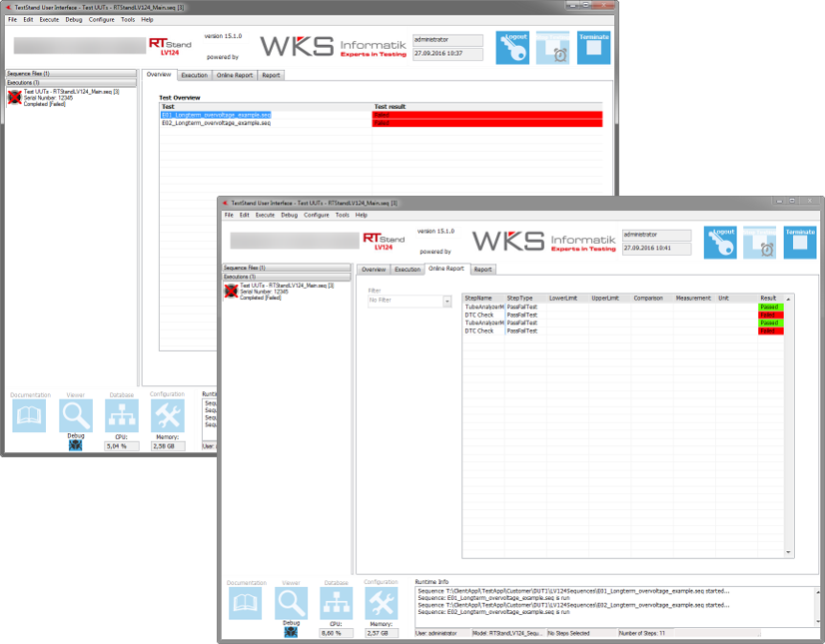Select E02_Longterm_overvoltage_example.seq row in Test Overview

381,123
